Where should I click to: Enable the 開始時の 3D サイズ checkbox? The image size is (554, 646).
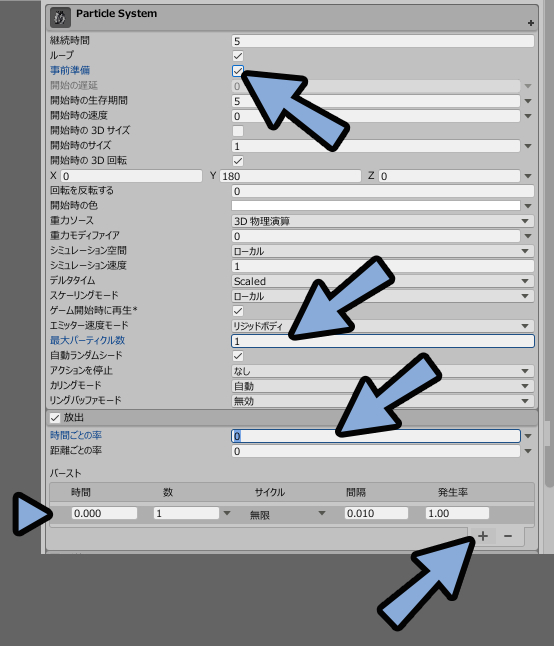pos(238,131)
